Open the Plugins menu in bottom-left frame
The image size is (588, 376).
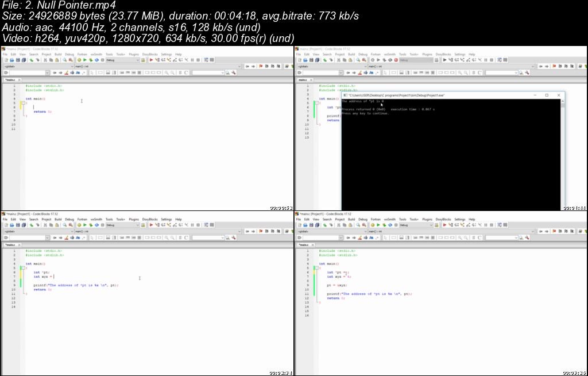134,220
